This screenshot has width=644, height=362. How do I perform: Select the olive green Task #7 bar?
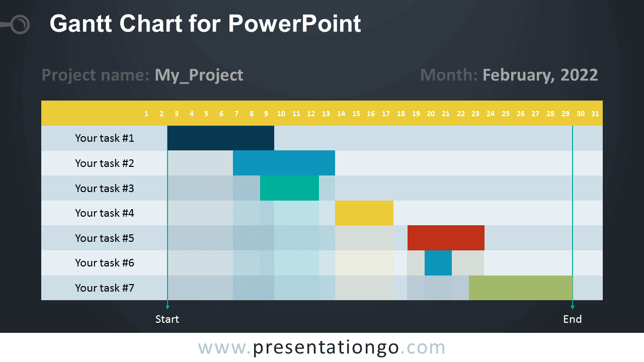click(521, 288)
